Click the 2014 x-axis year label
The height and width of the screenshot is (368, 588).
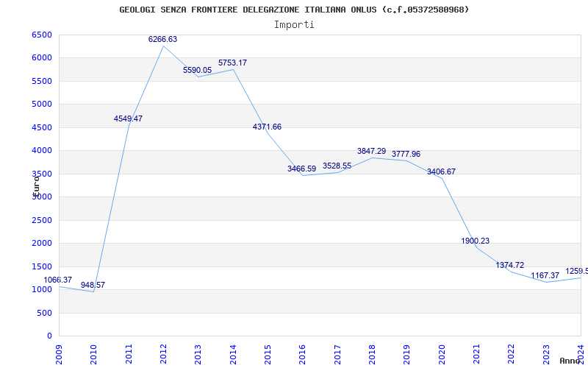tap(233, 354)
